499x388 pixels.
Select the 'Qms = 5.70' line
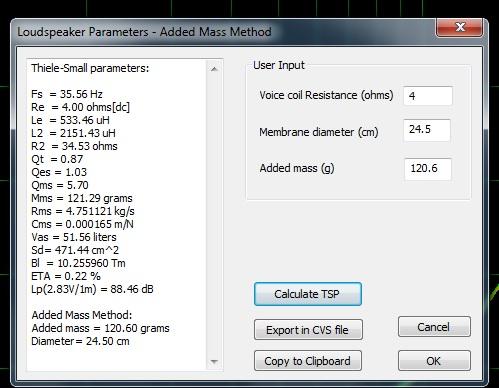(60, 185)
